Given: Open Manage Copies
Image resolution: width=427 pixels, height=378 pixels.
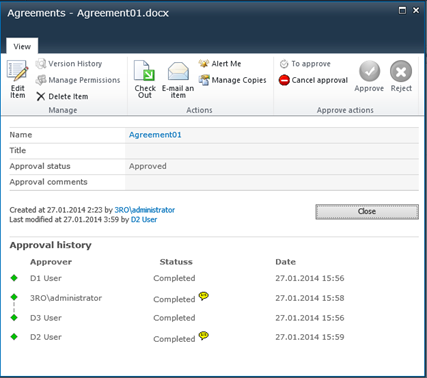Looking at the screenshot, I should [x=233, y=80].
